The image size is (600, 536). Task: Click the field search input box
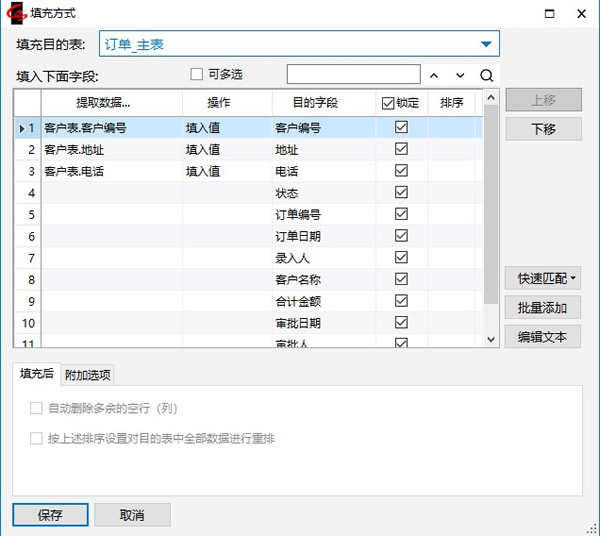(x=353, y=75)
